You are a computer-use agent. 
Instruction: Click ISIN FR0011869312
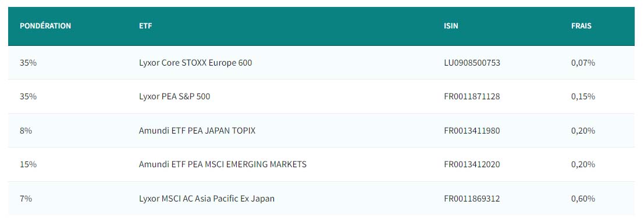[x=472, y=199]
